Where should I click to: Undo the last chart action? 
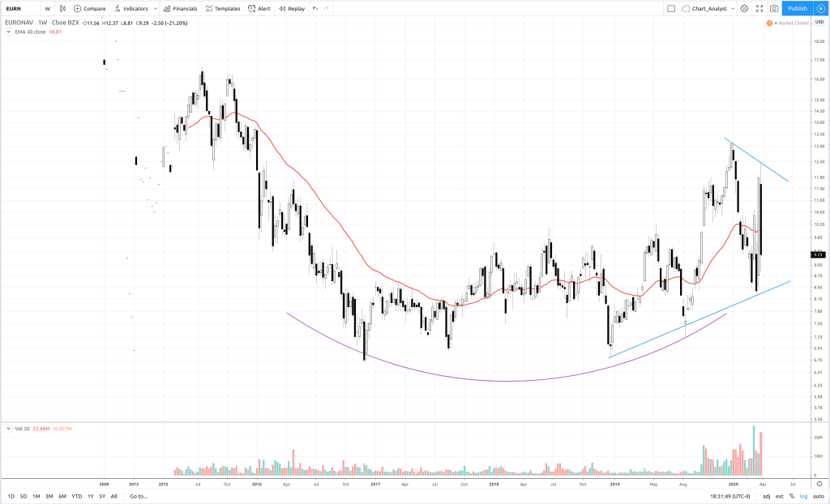coord(315,8)
